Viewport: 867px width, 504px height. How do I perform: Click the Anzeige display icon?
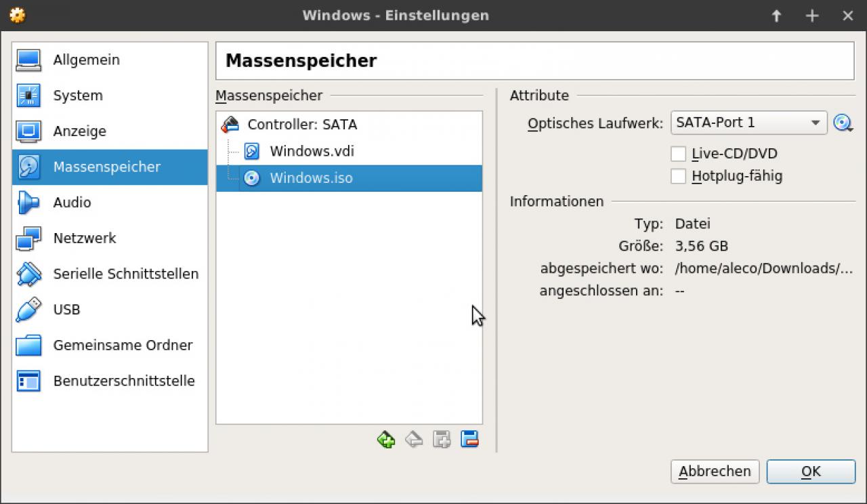pos(29,131)
